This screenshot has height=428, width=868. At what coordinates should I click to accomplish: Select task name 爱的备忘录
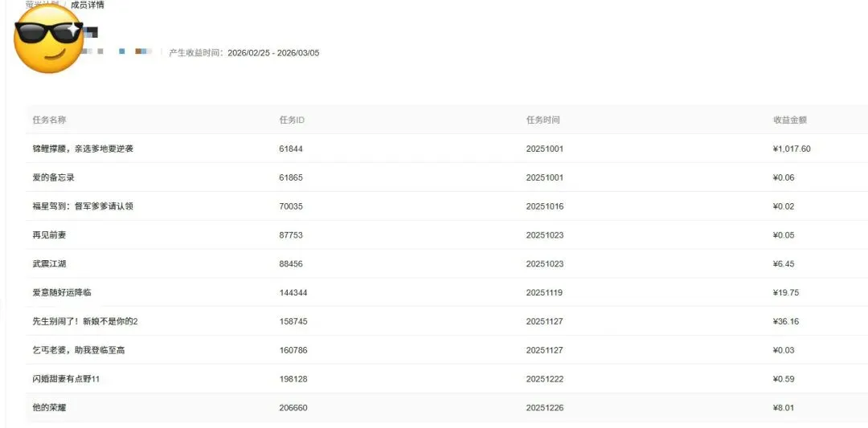tap(54, 177)
